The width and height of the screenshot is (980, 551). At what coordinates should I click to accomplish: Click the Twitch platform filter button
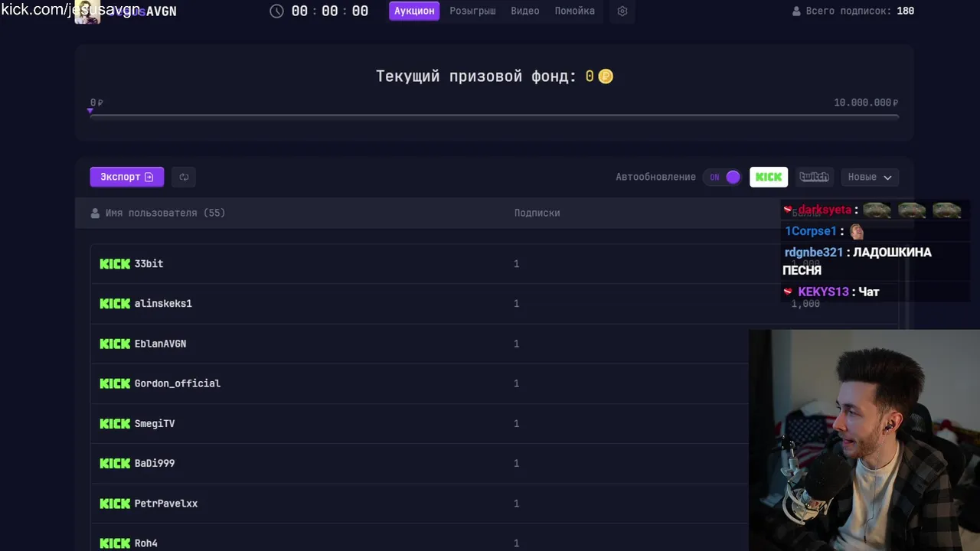pos(814,177)
